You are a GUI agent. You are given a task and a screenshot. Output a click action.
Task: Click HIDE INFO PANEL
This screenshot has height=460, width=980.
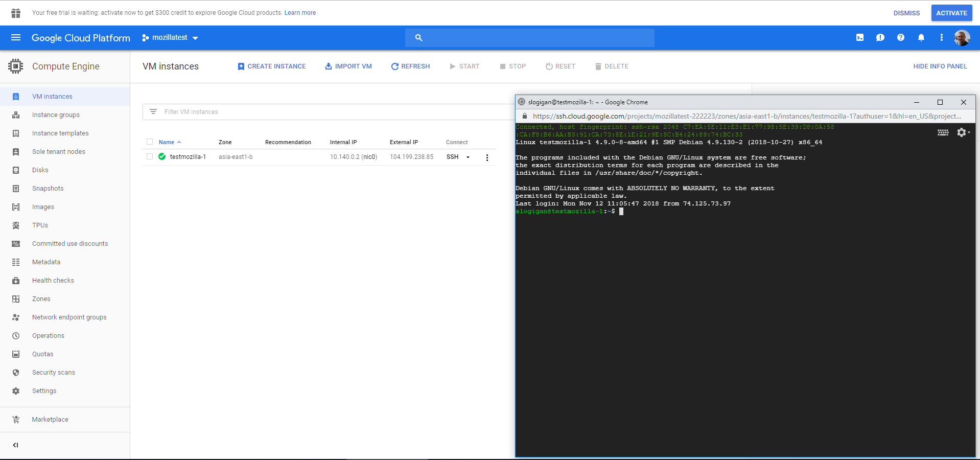(x=940, y=66)
